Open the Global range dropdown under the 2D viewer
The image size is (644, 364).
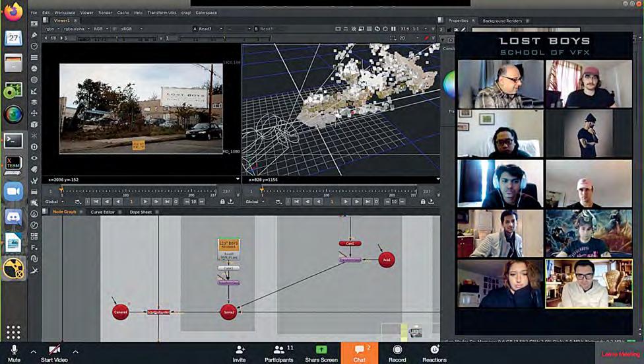click(54, 201)
